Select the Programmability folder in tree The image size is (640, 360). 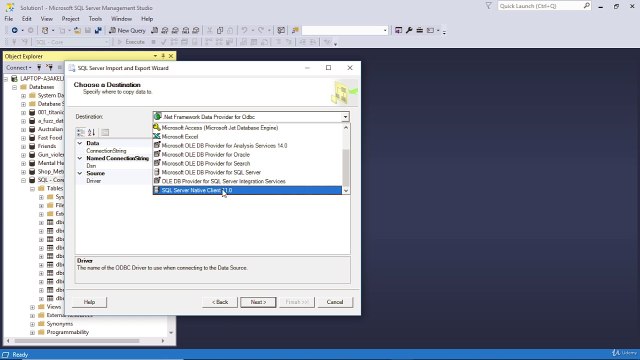pos(67,332)
